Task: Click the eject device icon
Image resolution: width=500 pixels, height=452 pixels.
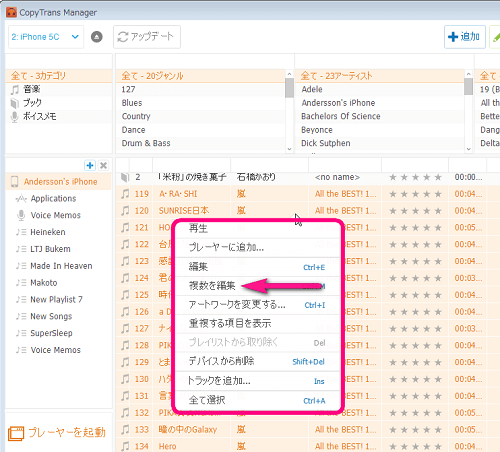Action: [97, 37]
